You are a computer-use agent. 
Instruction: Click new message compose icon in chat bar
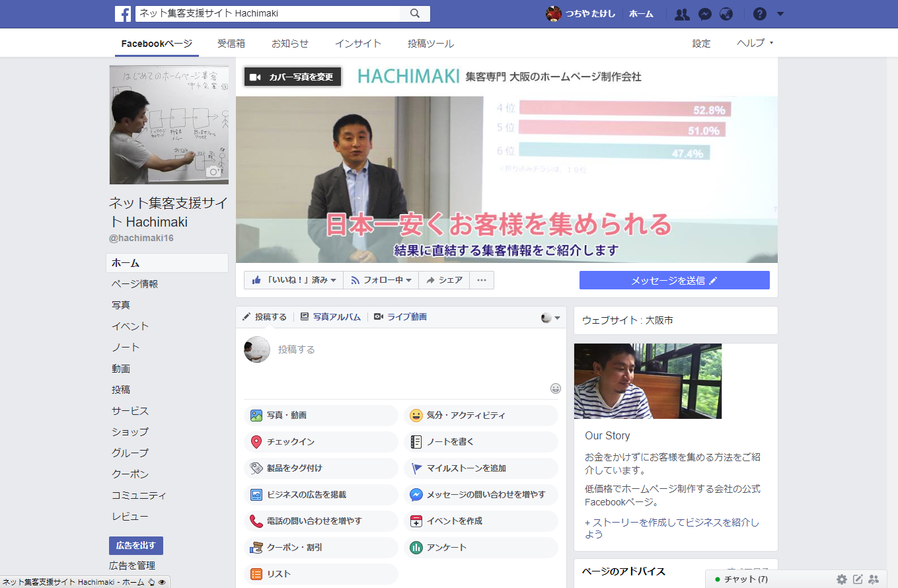click(858, 579)
